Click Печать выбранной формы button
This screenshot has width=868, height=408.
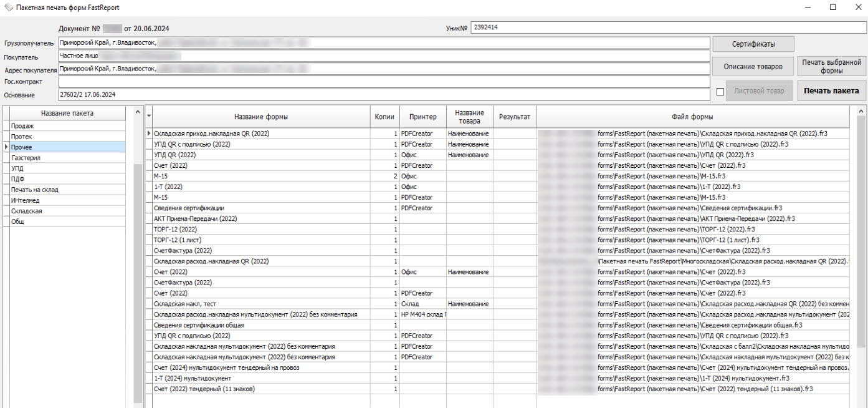click(x=831, y=66)
